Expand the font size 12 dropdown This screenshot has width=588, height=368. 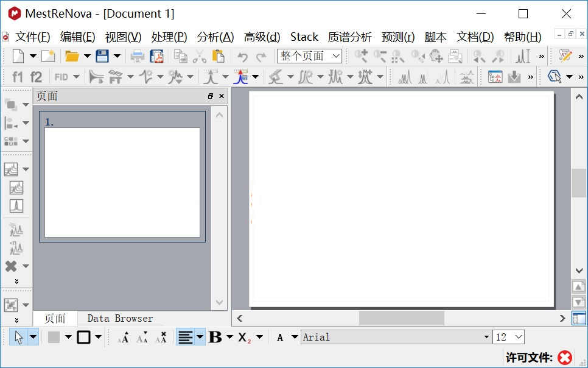[509, 337]
